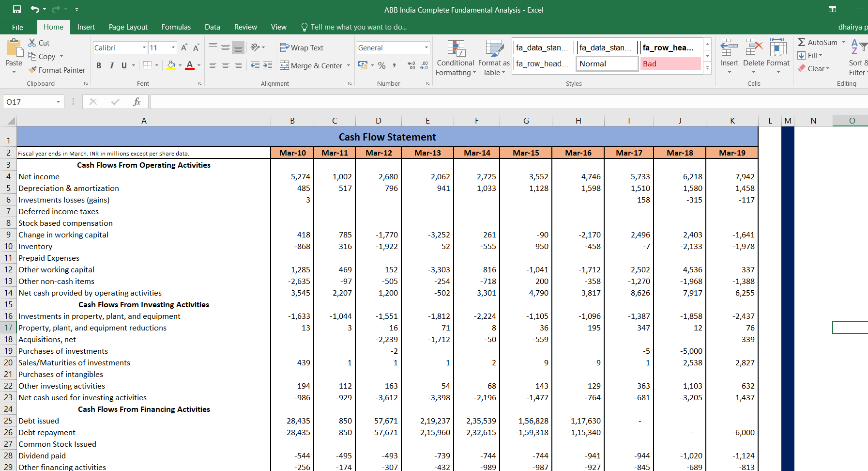Click AutoSum sigma icon
Viewport: 868px width, 471px height.
802,43
